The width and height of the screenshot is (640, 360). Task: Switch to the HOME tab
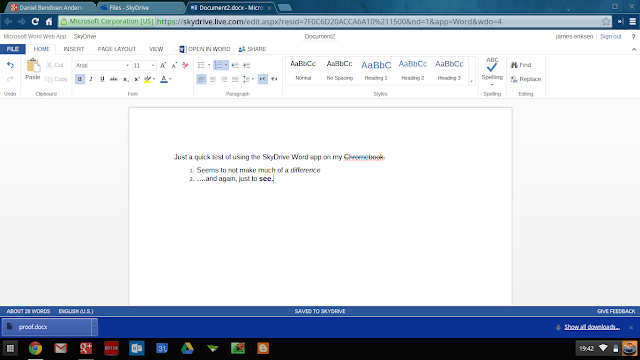pos(42,49)
